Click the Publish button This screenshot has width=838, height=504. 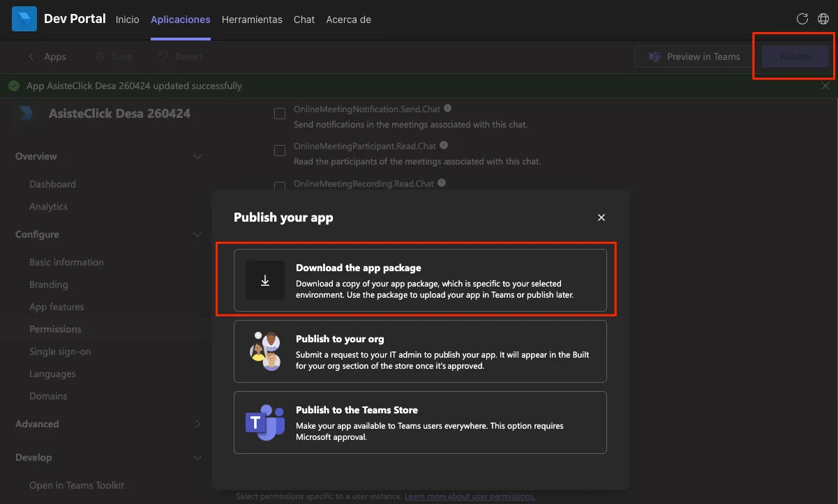point(795,57)
